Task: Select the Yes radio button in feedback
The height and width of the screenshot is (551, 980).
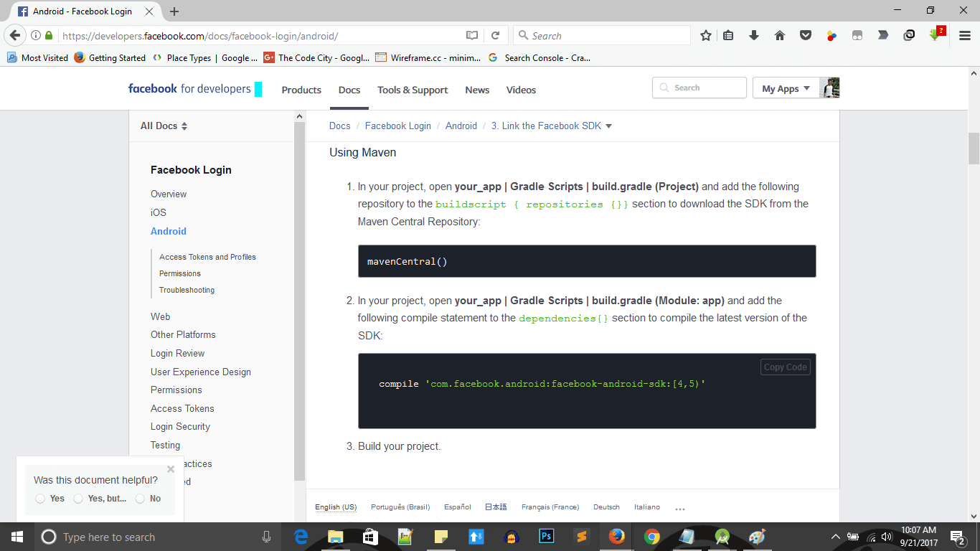Action: (40, 499)
